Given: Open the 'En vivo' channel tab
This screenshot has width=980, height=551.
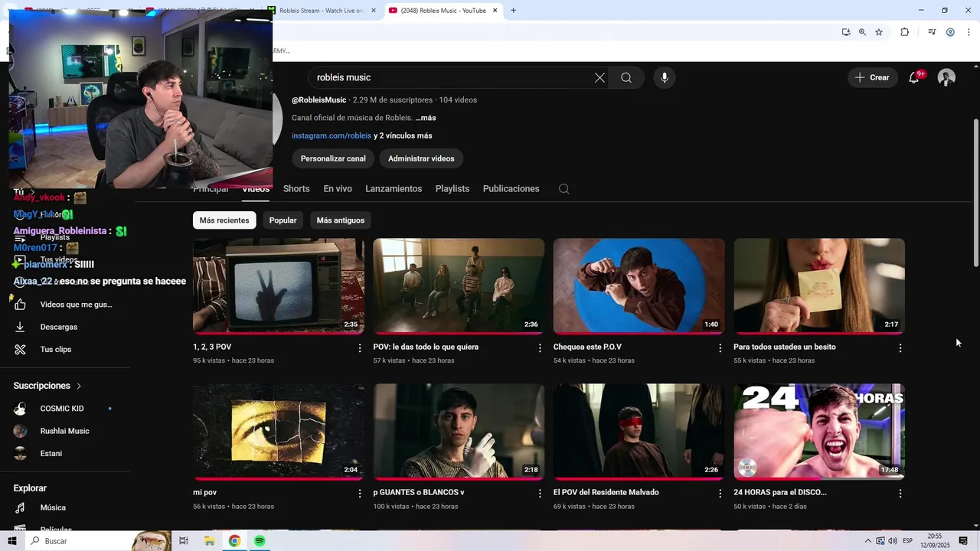Looking at the screenshot, I should tap(338, 189).
